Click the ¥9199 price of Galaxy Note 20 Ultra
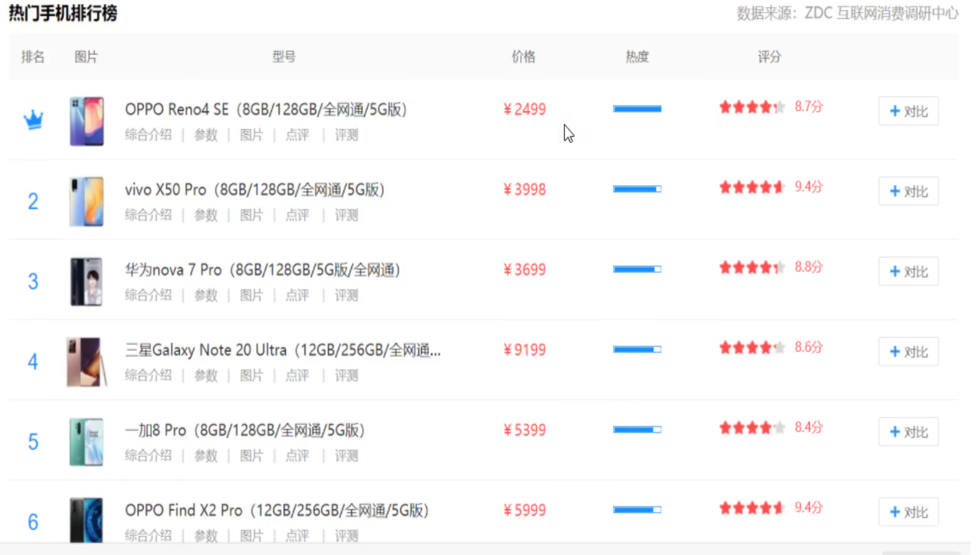980x555 pixels. (x=524, y=350)
